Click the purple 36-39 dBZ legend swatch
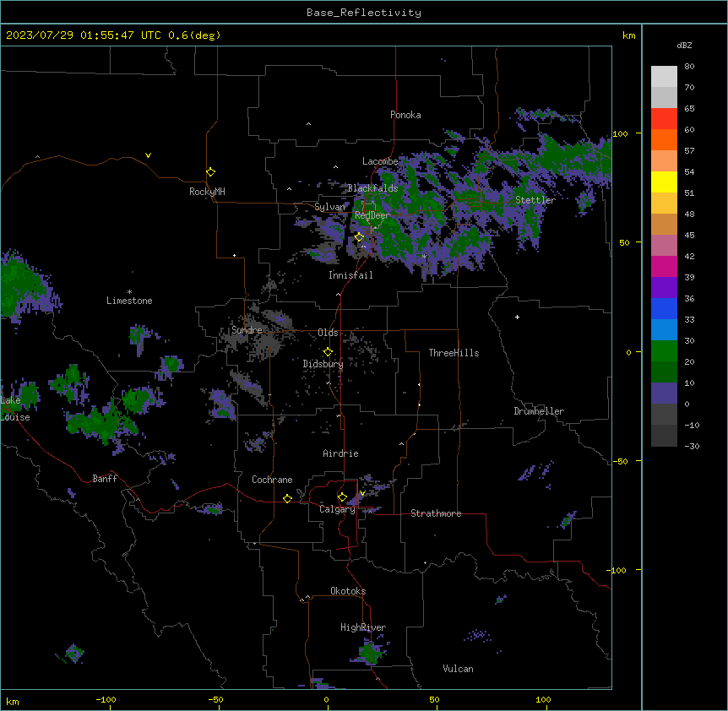This screenshot has height=711, width=728. pyautogui.click(x=664, y=288)
